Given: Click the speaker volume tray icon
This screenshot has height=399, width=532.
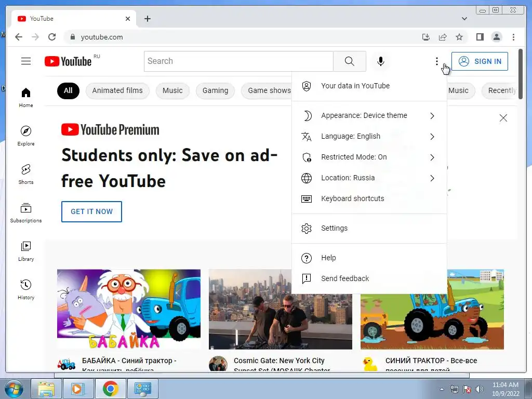Looking at the screenshot, I should (x=479, y=389).
